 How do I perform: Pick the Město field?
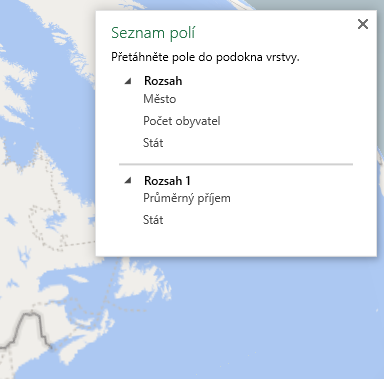point(160,99)
